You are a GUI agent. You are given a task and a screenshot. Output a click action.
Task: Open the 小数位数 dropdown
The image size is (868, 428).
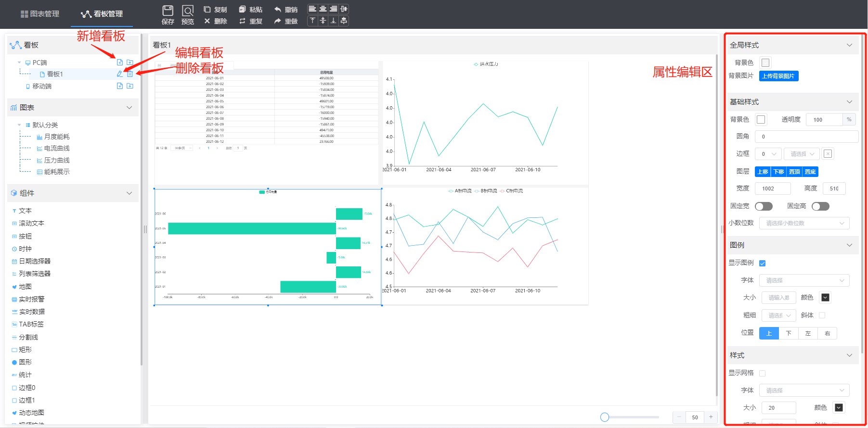coord(804,223)
